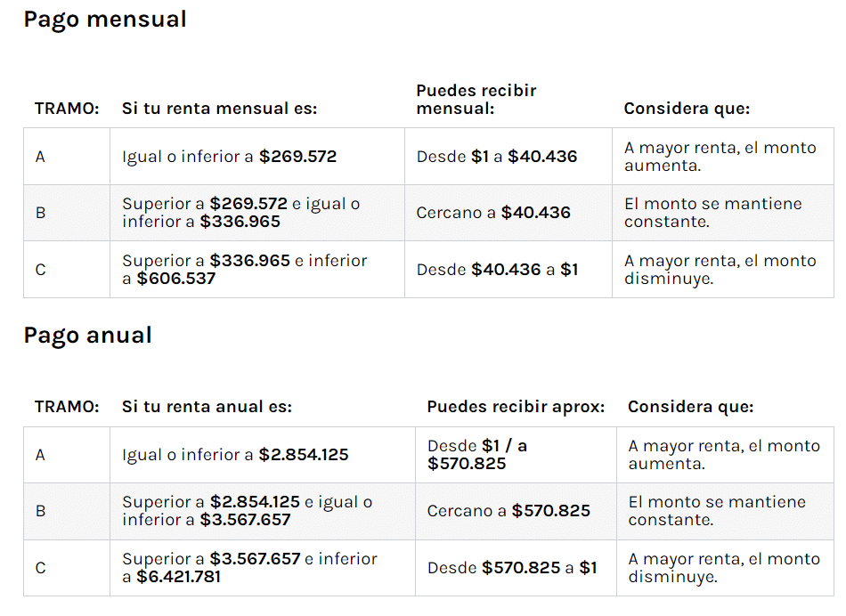Click the "Desde $570.825 a $1" cell
846x616 pixels.
pyautogui.click(x=512, y=568)
